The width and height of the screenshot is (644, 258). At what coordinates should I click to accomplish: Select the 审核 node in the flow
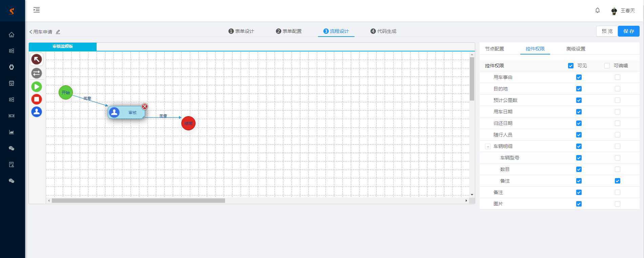(x=126, y=112)
